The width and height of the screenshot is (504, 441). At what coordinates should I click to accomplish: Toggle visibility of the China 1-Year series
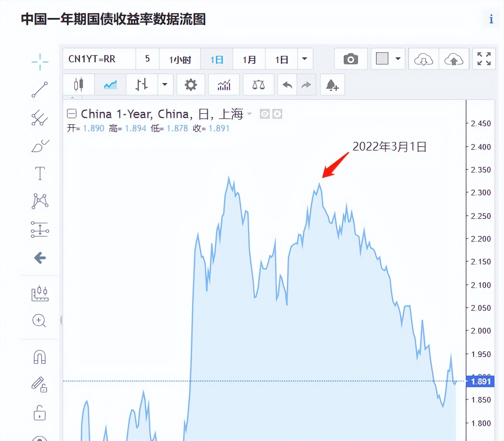point(264,114)
